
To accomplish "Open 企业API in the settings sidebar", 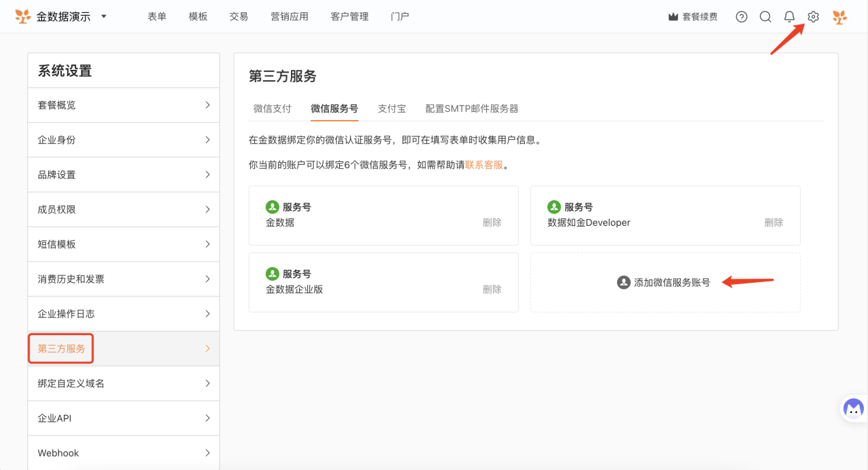I will coord(123,418).
